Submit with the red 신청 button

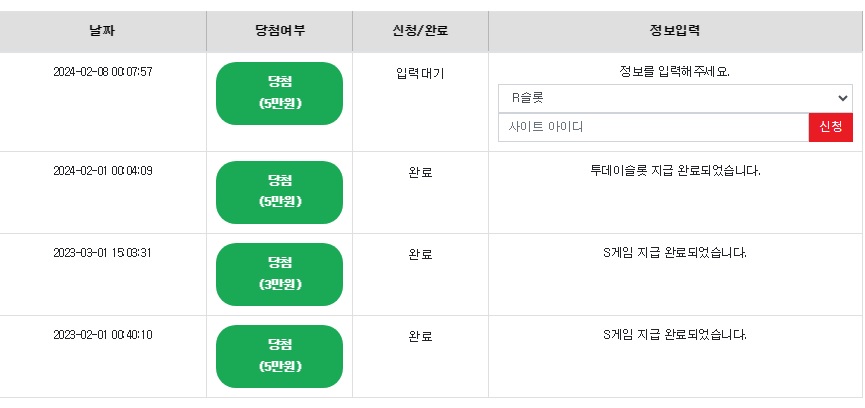pyautogui.click(x=831, y=127)
